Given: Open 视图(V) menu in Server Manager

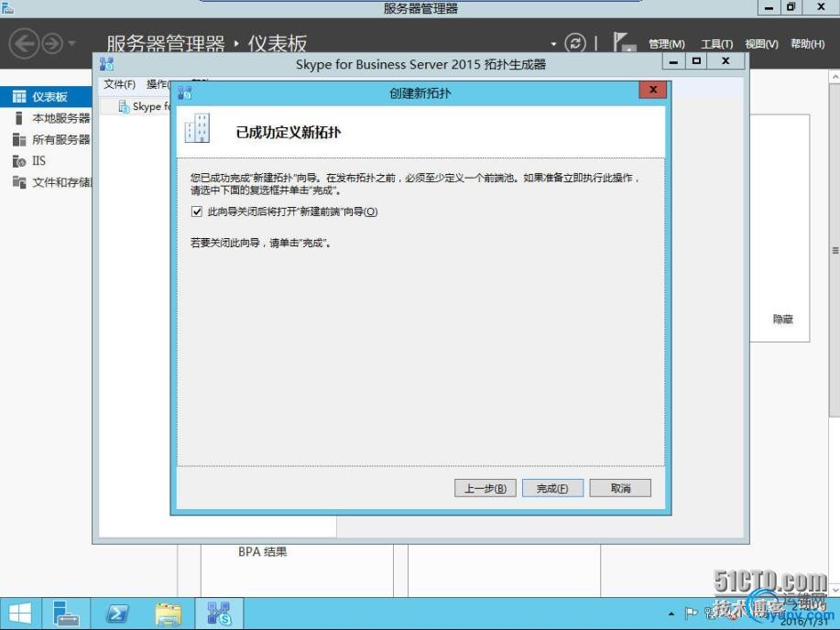Looking at the screenshot, I should pyautogui.click(x=761, y=44).
